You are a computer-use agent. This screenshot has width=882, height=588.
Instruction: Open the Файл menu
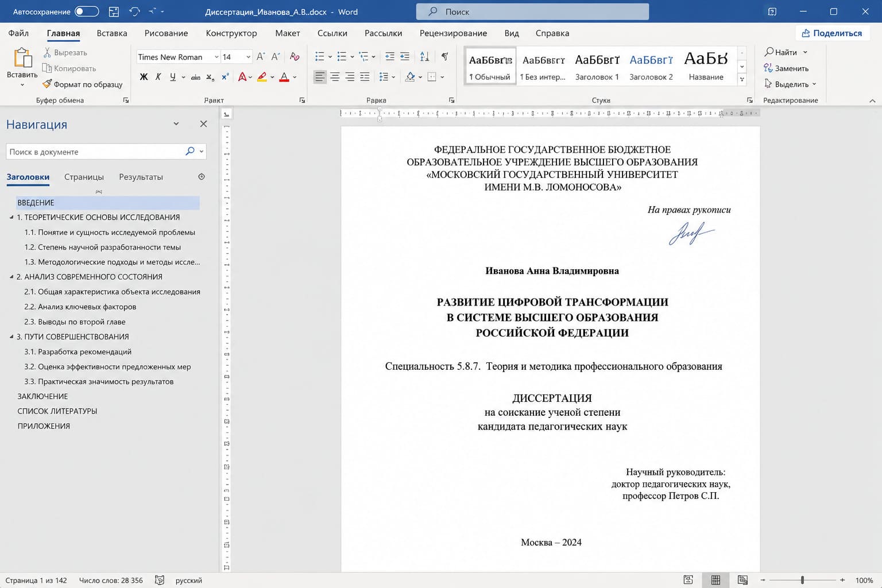(18, 33)
